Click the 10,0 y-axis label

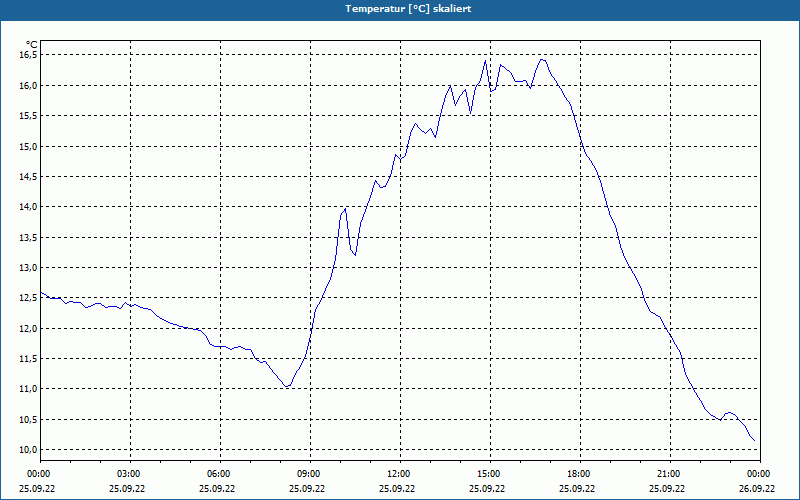(x=29, y=449)
